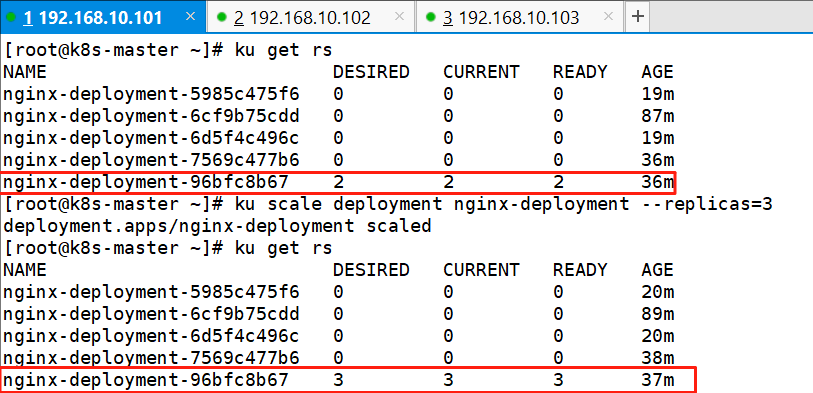Click DESIRED header in the first table
Viewport: 813px width, 393px height.
(x=371, y=72)
